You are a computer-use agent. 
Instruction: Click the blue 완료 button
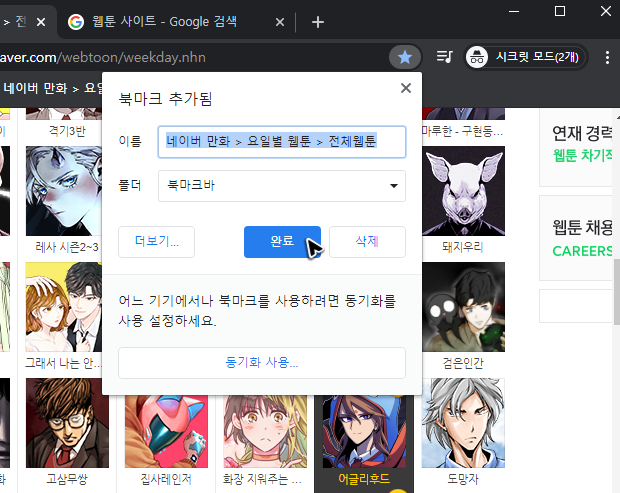282,242
